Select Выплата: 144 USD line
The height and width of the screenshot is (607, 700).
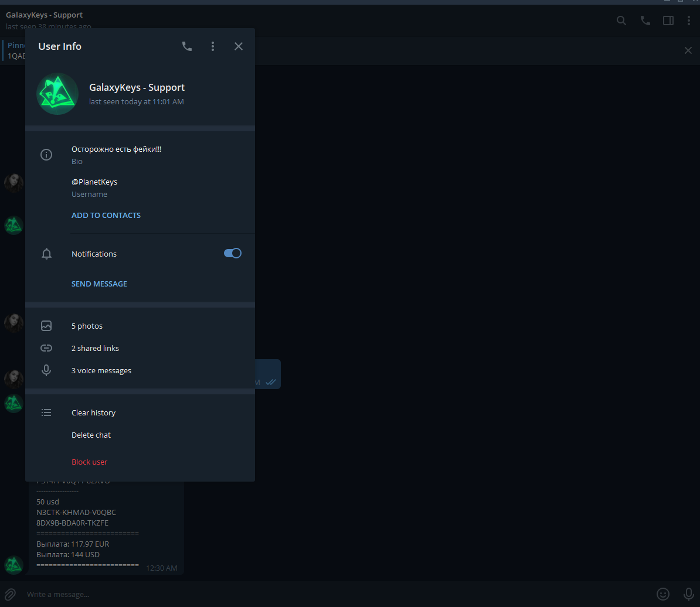click(x=68, y=555)
